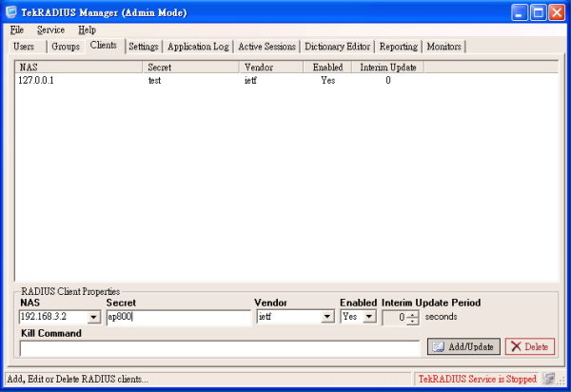
Task: Switch to the Groups tab
Action: tap(66, 47)
